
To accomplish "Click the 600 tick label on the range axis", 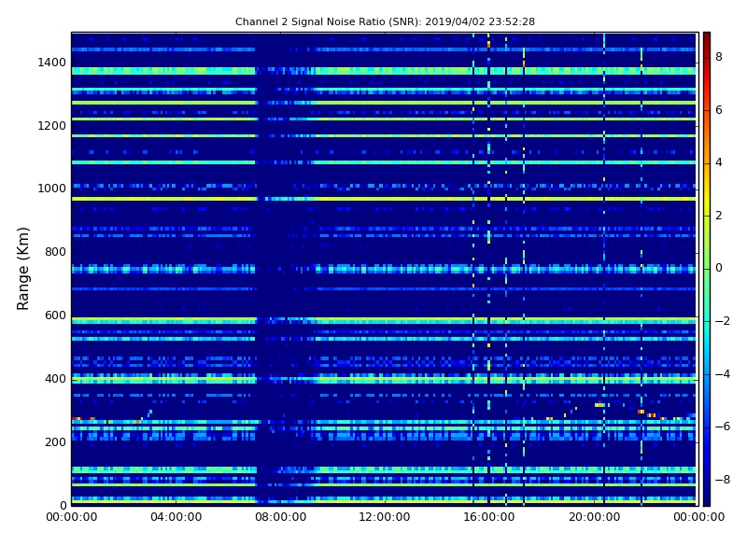I will (55, 315).
